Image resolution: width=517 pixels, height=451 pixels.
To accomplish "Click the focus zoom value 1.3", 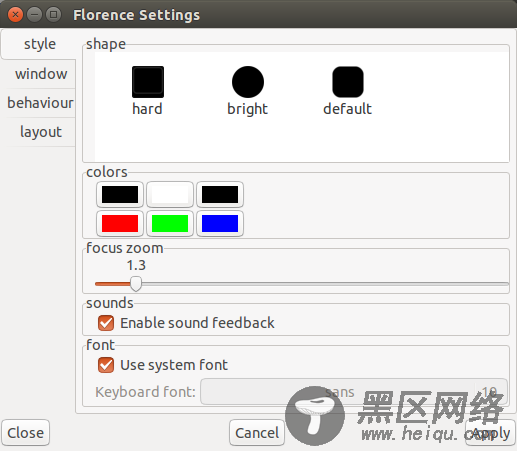I will pos(136,265).
